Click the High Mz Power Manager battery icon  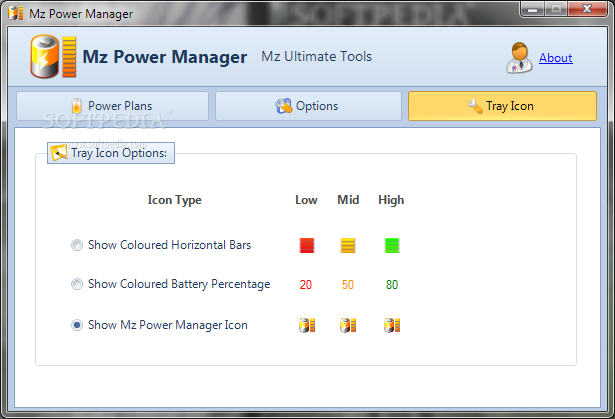pos(392,325)
